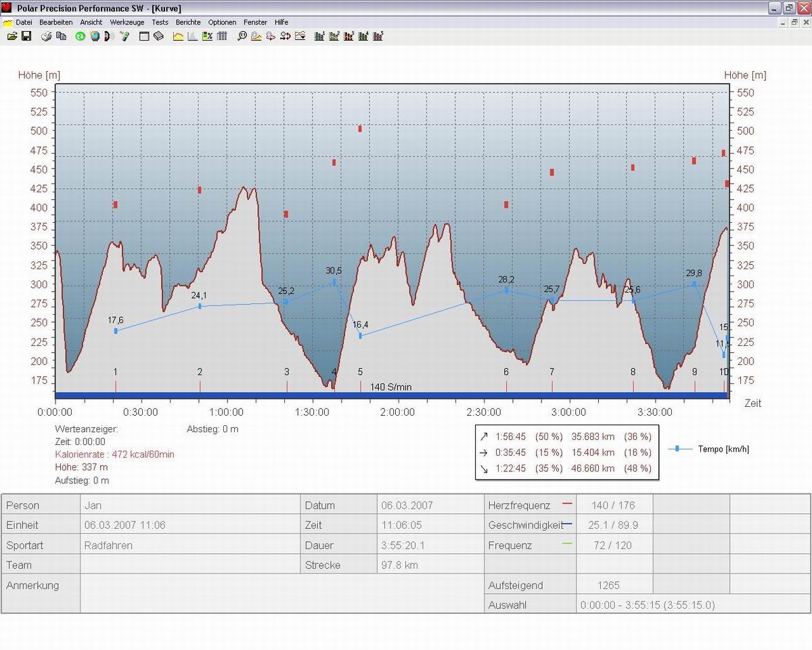The height and width of the screenshot is (650, 812).
Task: Restore the inner Kurve document window
Action: click(x=794, y=22)
